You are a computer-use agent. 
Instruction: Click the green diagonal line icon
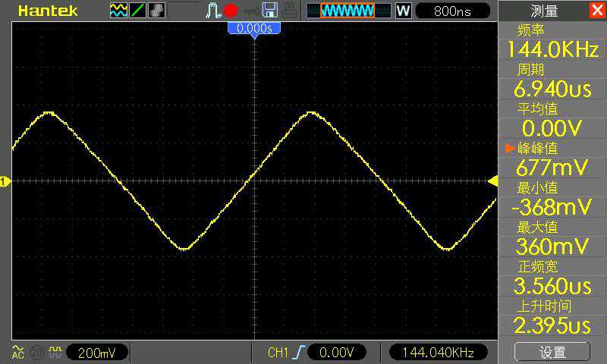pos(138,11)
